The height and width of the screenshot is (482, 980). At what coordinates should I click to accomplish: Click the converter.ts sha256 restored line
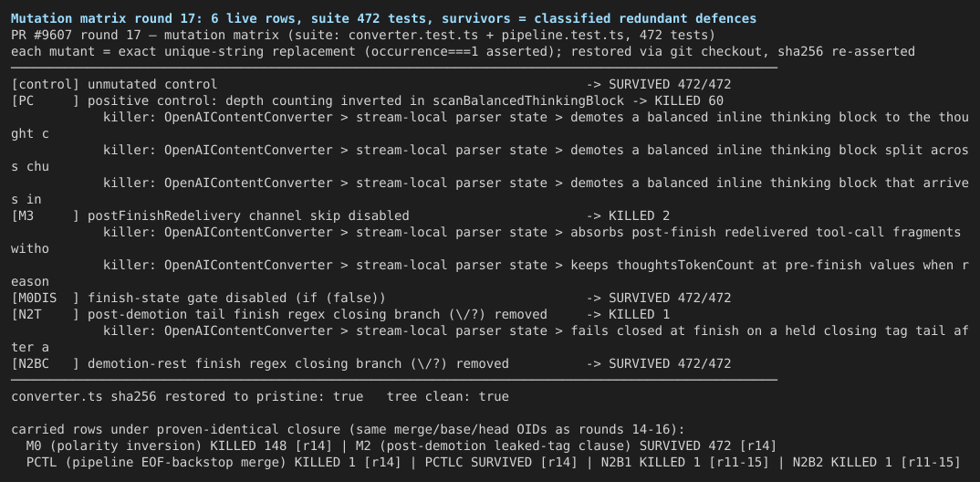[x=260, y=397]
